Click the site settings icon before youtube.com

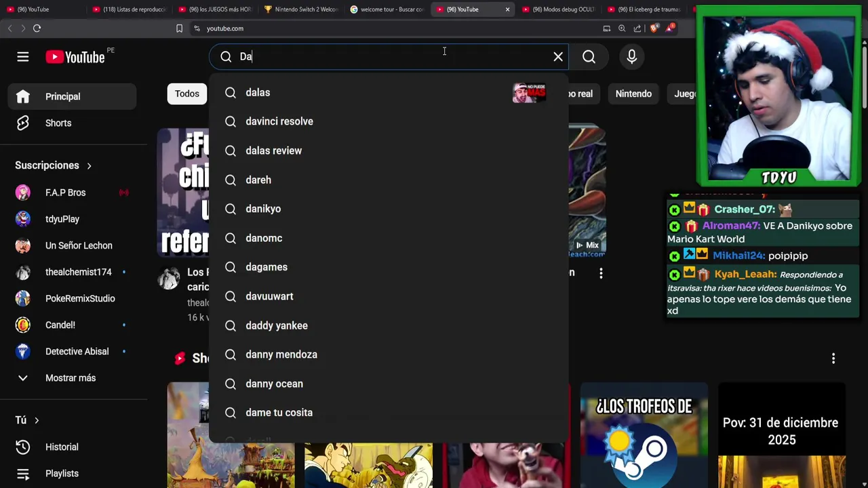pos(197,28)
